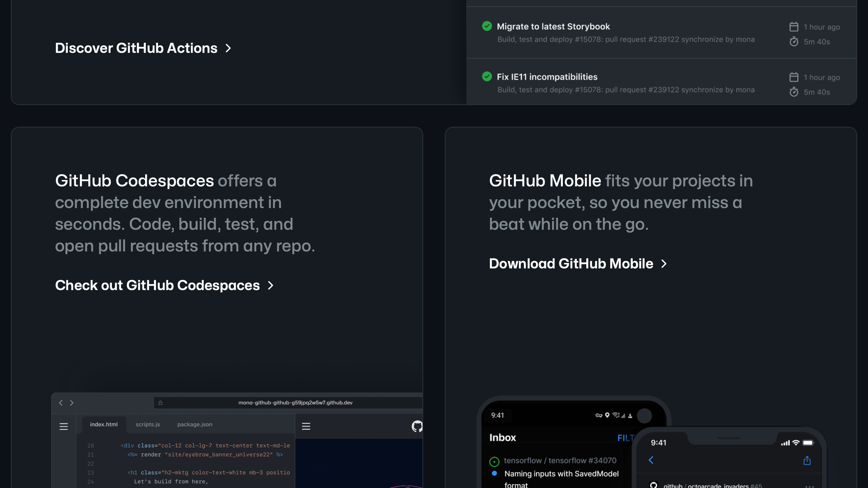Click the Inbox heading in mobile mockup
The height and width of the screenshot is (488, 868).
502,438
